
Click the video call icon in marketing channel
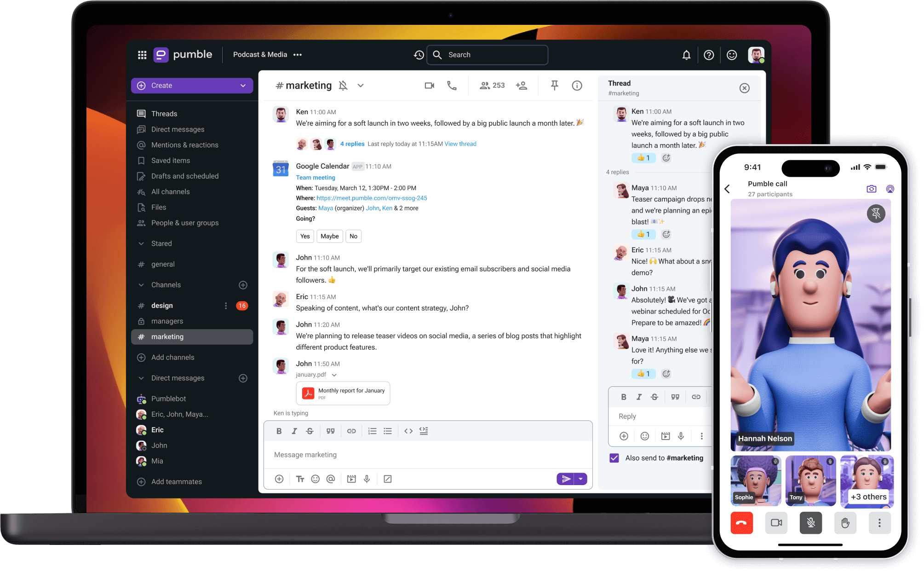click(429, 86)
